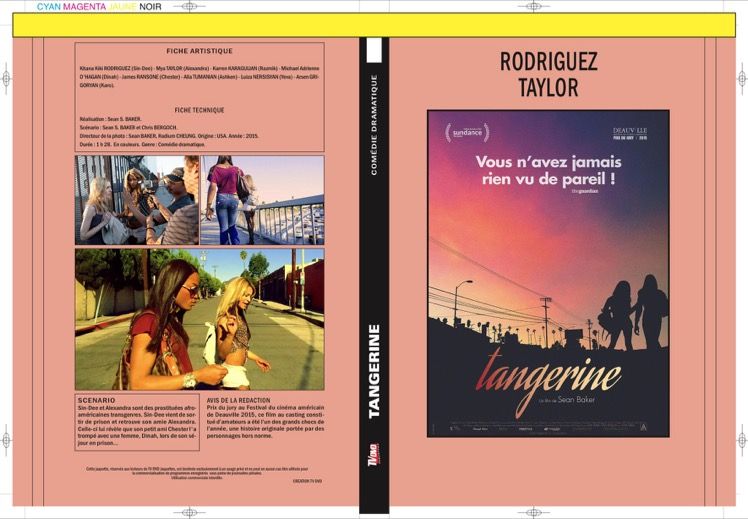This screenshot has height=519, width=748.
Task: Click the Sundance laurel logo on the poster
Action: click(x=467, y=133)
